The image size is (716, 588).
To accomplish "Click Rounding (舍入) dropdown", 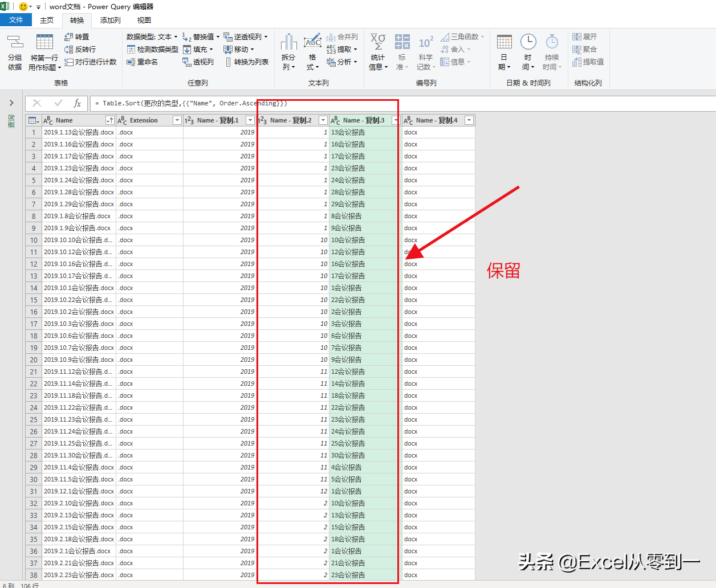I will tap(455, 50).
